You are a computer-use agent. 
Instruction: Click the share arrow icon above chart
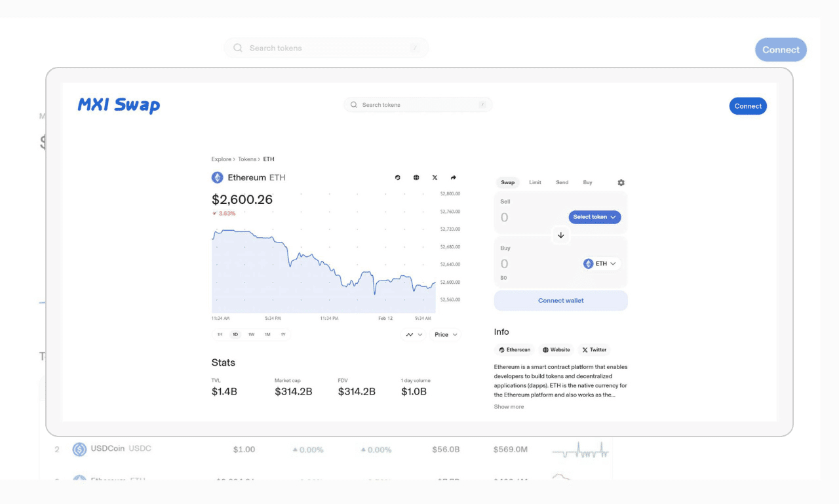tap(454, 178)
